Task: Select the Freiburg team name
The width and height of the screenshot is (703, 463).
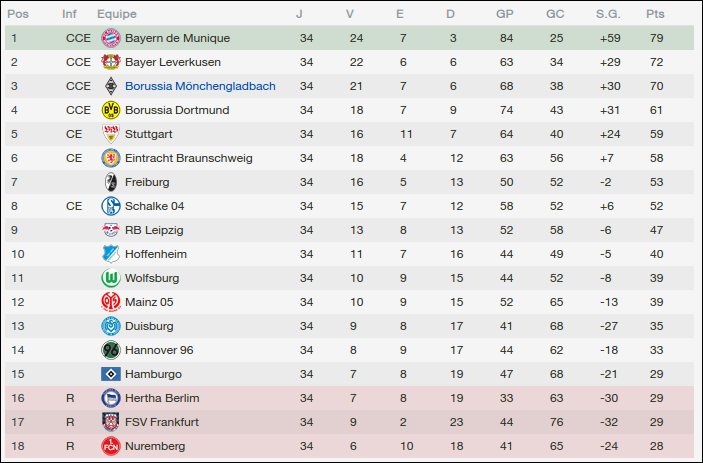Action: click(147, 182)
